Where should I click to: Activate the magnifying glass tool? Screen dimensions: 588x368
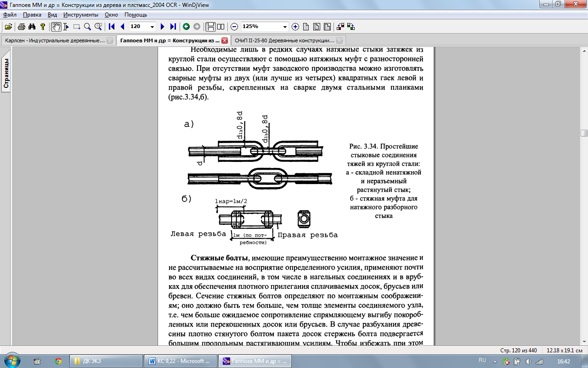tap(87, 27)
